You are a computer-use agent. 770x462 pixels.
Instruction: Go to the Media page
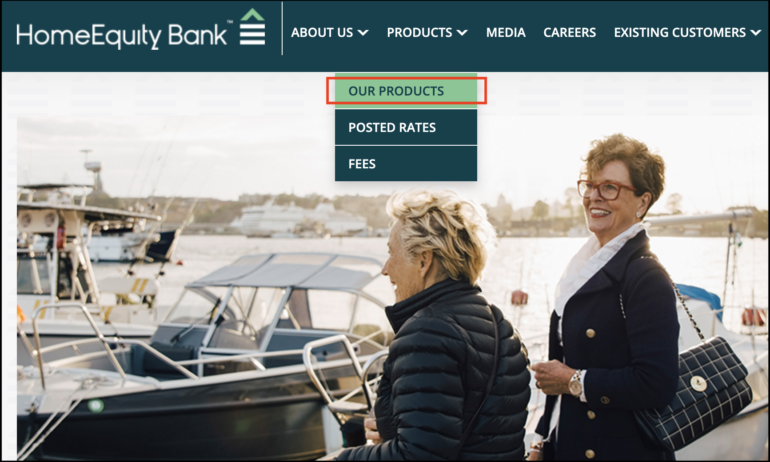pos(506,32)
